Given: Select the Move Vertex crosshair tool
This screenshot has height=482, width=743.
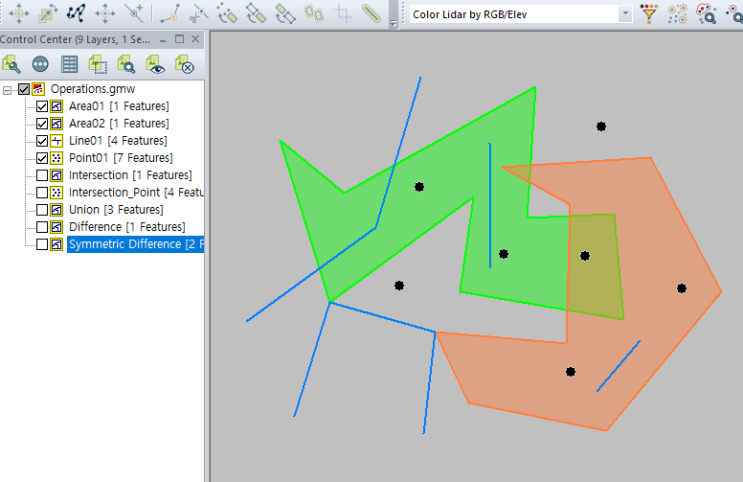Looking at the screenshot, I should (x=105, y=13).
